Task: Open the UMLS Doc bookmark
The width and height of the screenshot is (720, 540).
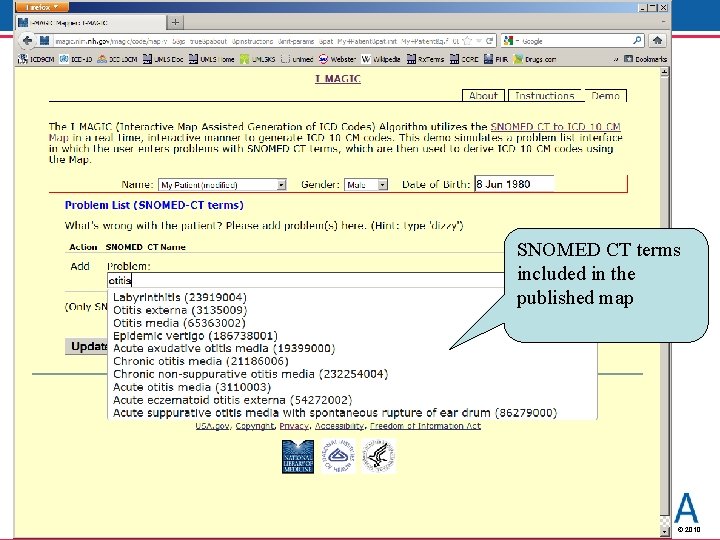Action: click(163, 59)
